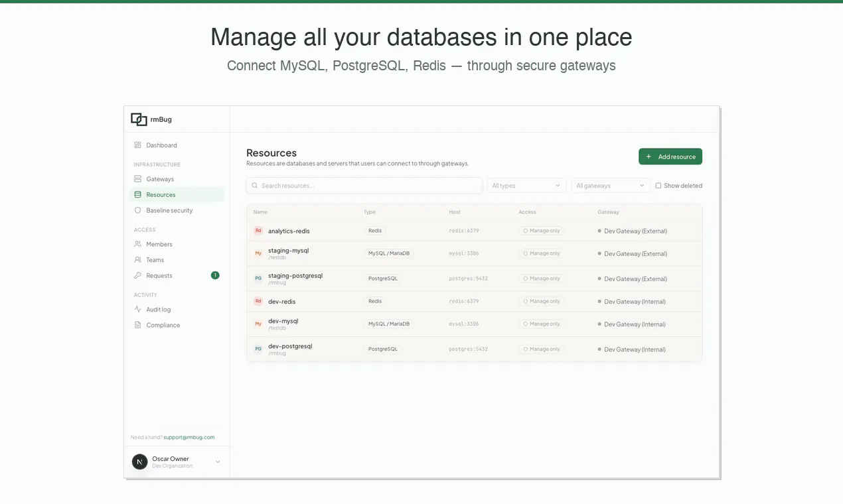Click the Baseline security shield icon
Viewport: 843px width, 504px height.
(x=137, y=210)
